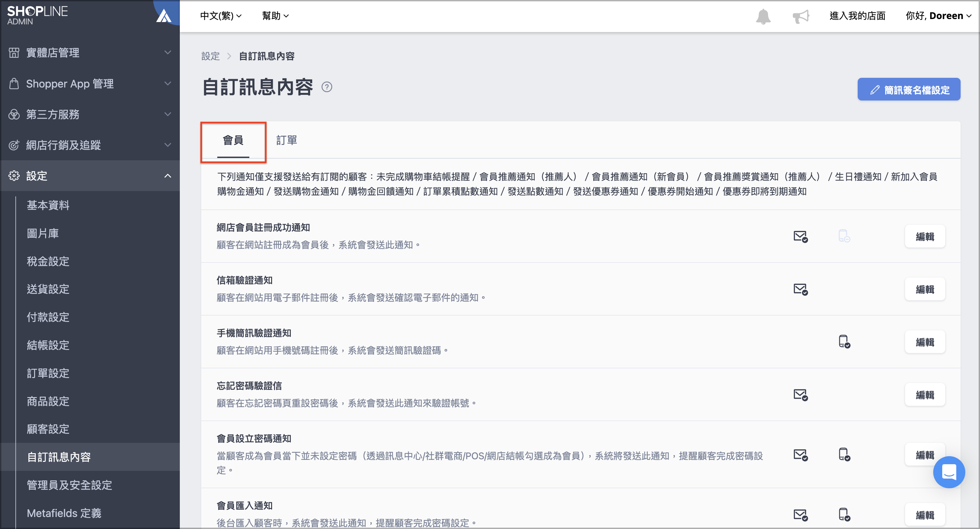
Task: Expand the 第三方服務 sidebar menu
Action: pyautogui.click(x=90, y=114)
